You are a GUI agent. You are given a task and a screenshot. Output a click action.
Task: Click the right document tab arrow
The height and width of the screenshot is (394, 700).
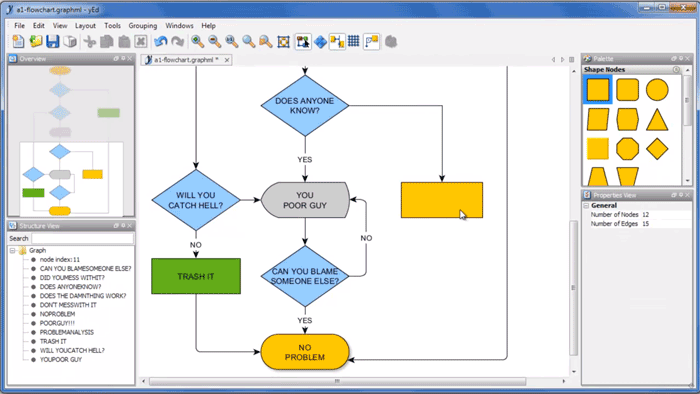562,59
